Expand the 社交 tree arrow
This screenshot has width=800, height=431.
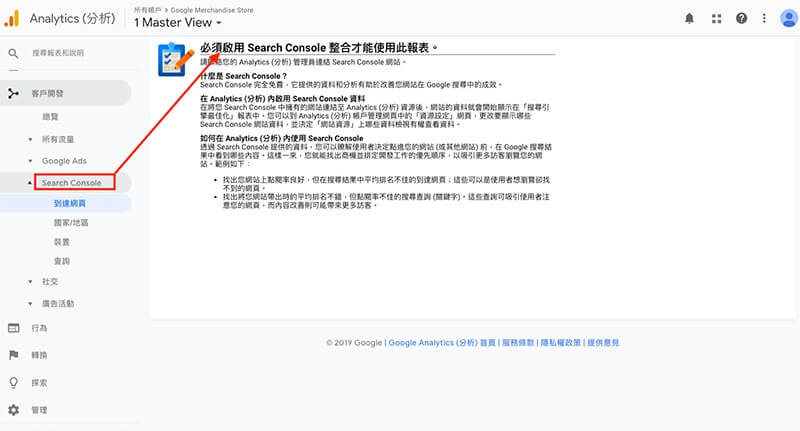(x=30, y=282)
